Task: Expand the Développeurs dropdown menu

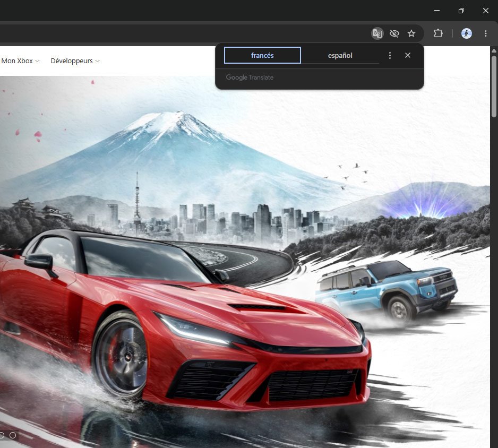Action: click(75, 61)
